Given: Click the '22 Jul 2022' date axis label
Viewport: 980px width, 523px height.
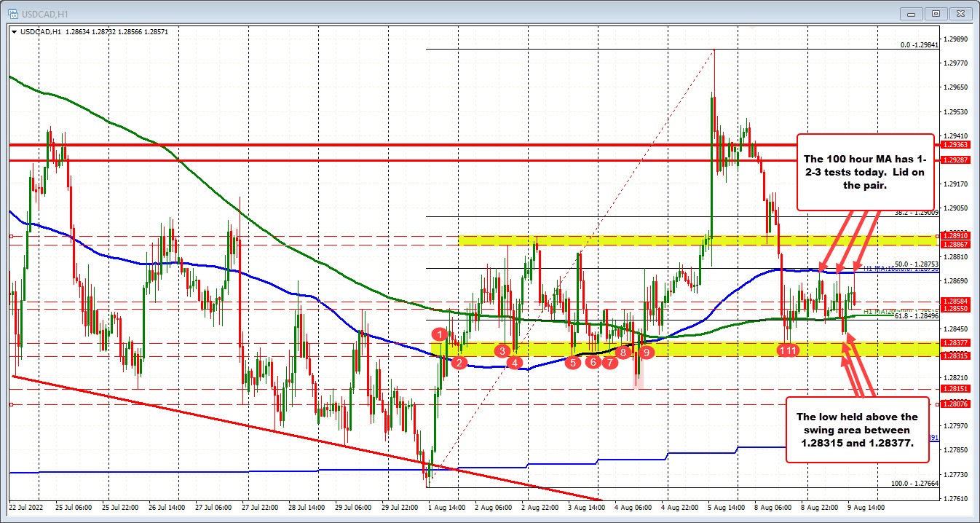Looking at the screenshot, I should coord(28,507).
